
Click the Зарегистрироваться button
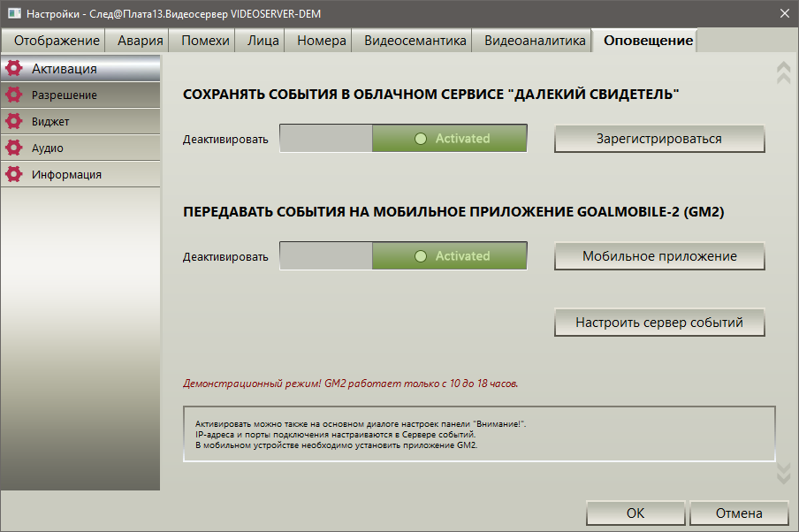(x=659, y=139)
